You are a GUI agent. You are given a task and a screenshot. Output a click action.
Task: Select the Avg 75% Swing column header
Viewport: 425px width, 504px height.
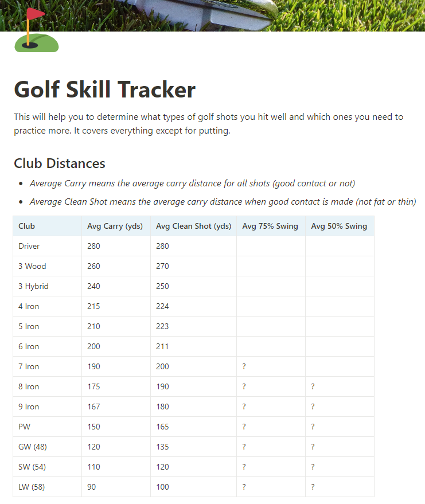click(x=271, y=226)
